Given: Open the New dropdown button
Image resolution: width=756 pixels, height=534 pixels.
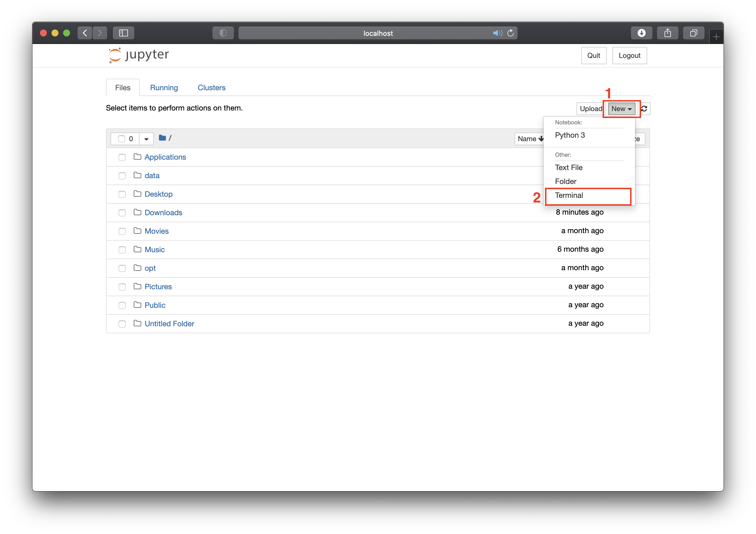Looking at the screenshot, I should point(621,108).
